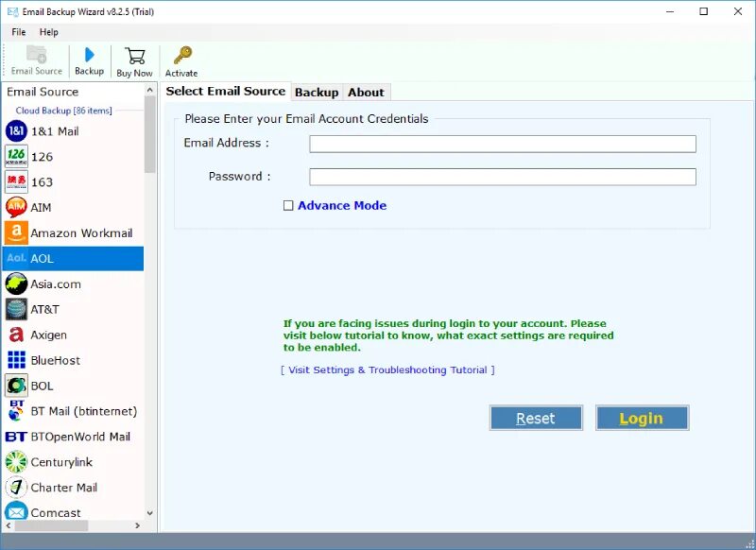Select the 'AT&T' list text
Screen dimensions: 756x550
click(x=44, y=309)
